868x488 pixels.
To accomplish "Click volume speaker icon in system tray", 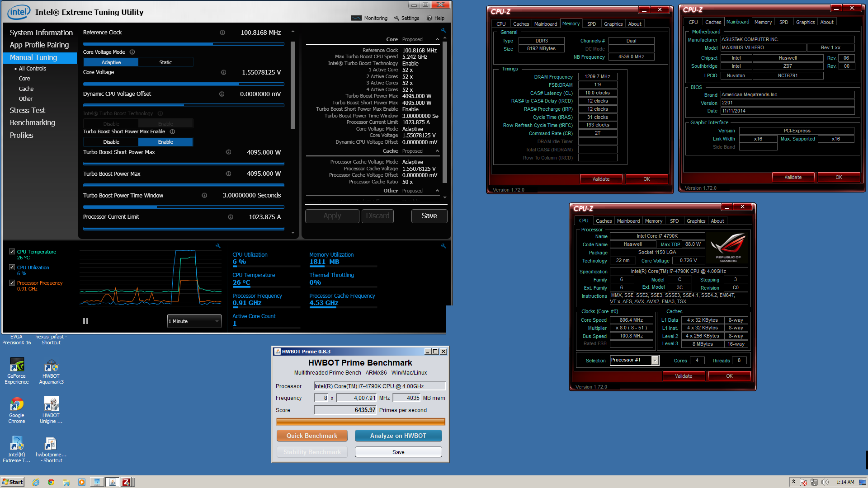I will 825,482.
